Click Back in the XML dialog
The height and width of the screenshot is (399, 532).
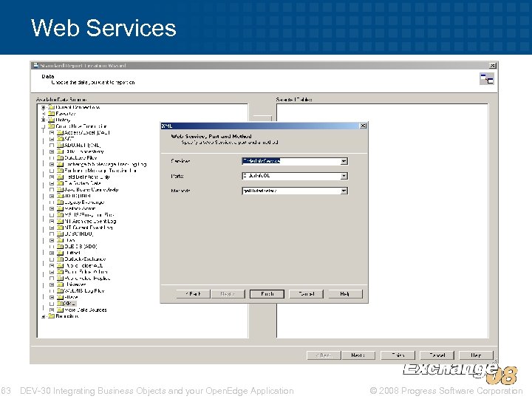[x=193, y=294]
